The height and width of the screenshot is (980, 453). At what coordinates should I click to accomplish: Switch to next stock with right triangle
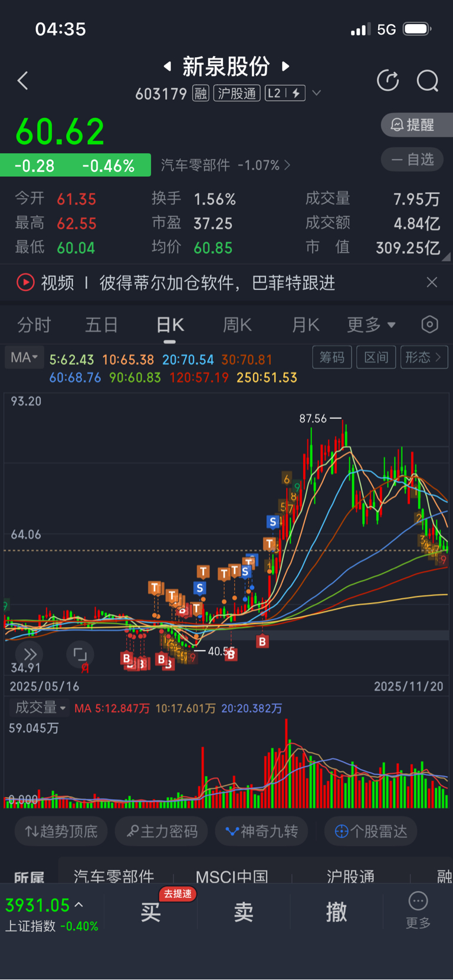tap(285, 66)
